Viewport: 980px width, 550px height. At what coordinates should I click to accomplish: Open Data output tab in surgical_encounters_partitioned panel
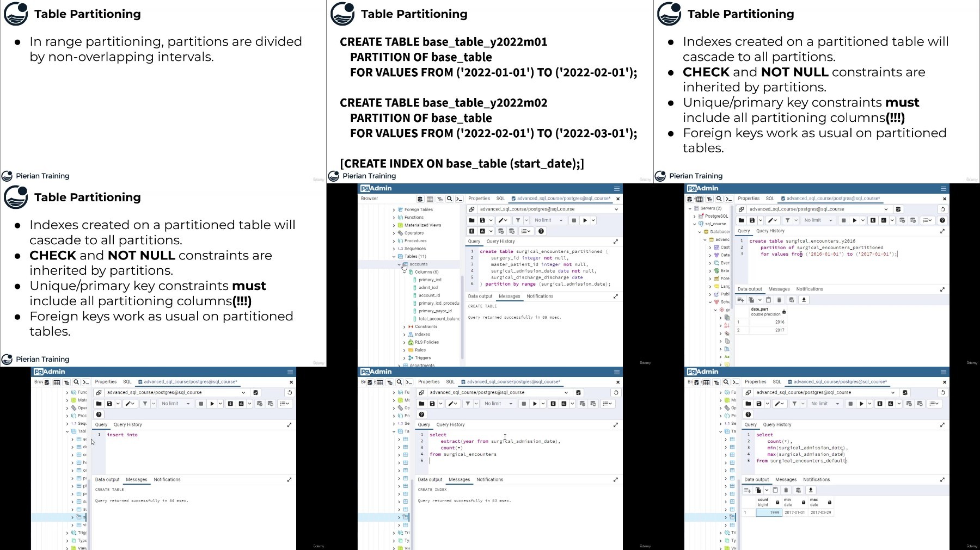pyautogui.click(x=480, y=296)
